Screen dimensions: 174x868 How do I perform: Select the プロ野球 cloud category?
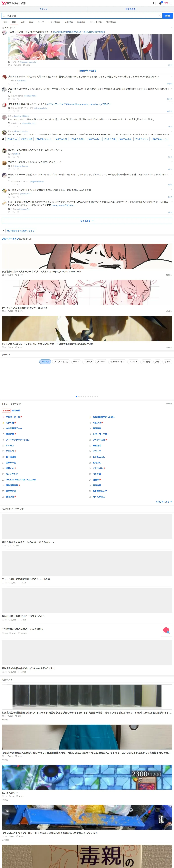146,362
